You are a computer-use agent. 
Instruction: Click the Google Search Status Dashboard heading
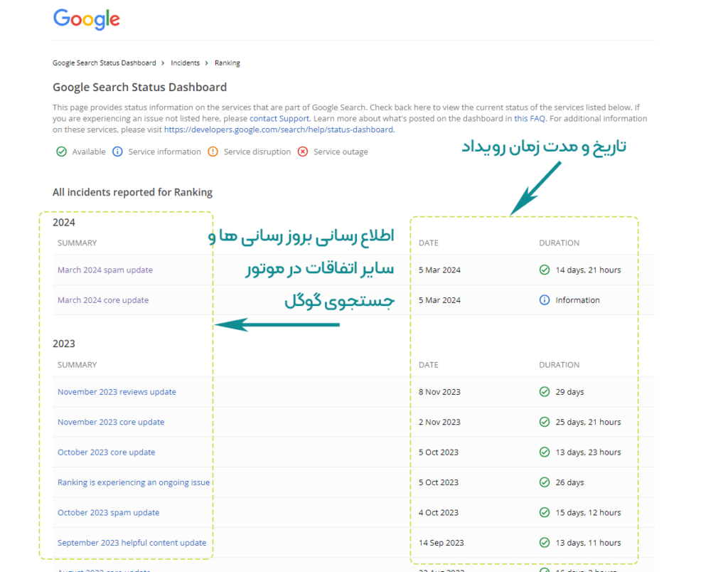(x=140, y=88)
